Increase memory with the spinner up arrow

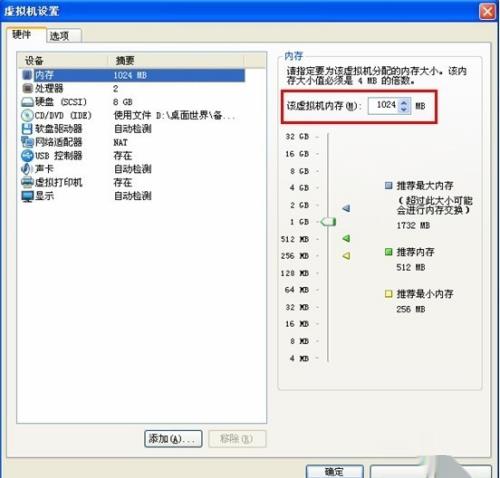pos(404,102)
